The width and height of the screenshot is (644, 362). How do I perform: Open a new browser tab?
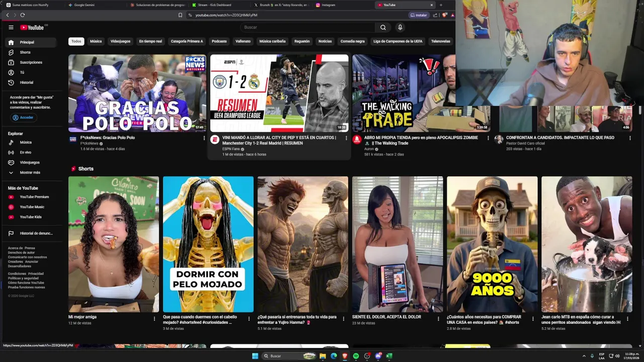pyautogui.click(x=441, y=5)
